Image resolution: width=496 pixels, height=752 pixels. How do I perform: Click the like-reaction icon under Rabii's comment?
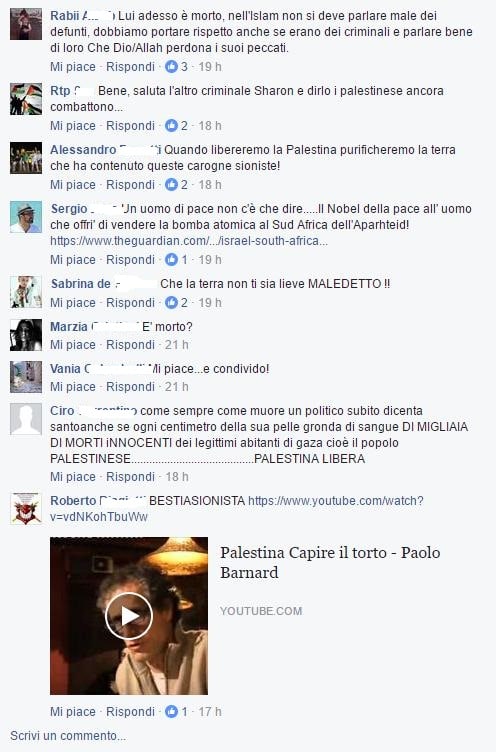[x=171, y=67]
